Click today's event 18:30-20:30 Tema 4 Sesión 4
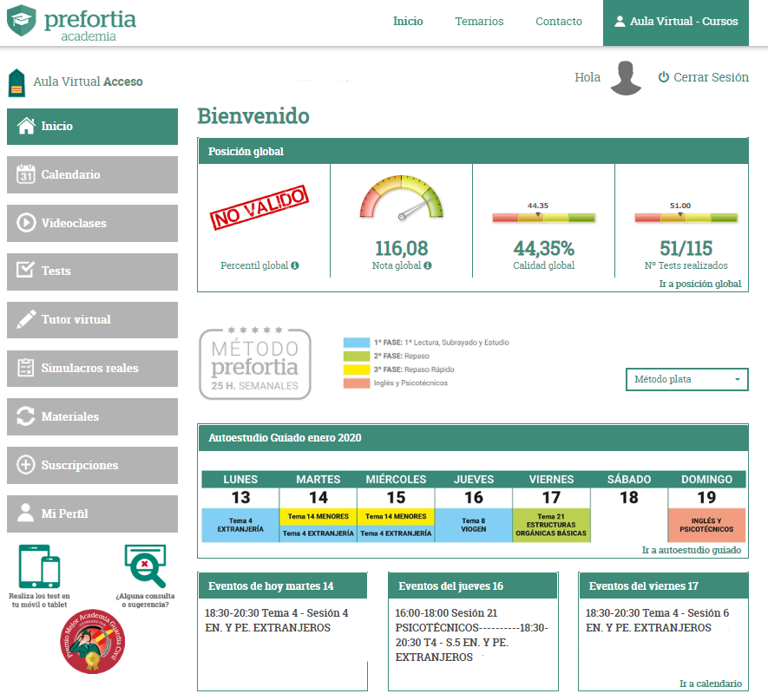The image size is (768, 700). pyautogui.click(x=277, y=620)
